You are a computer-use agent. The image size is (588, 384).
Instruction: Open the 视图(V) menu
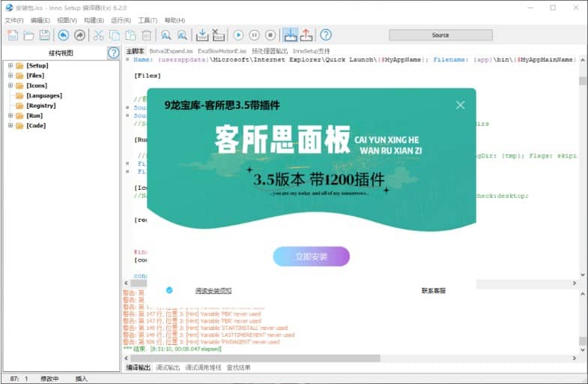67,20
